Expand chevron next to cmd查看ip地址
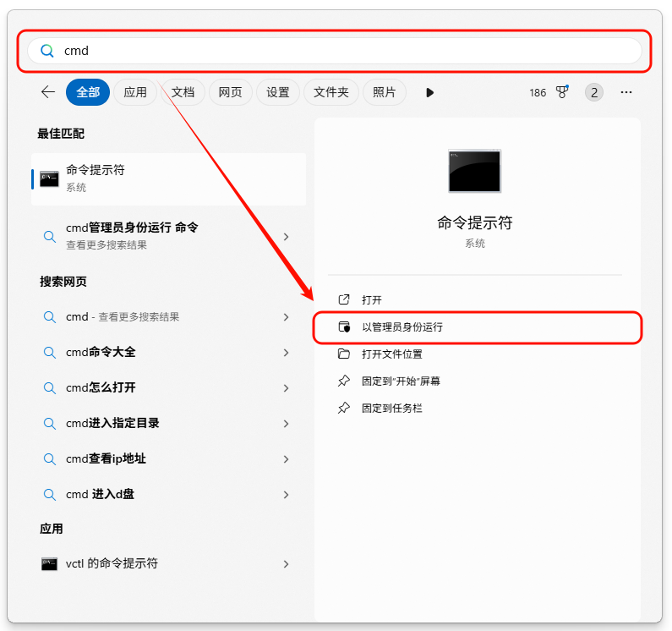The height and width of the screenshot is (631, 672). click(287, 458)
